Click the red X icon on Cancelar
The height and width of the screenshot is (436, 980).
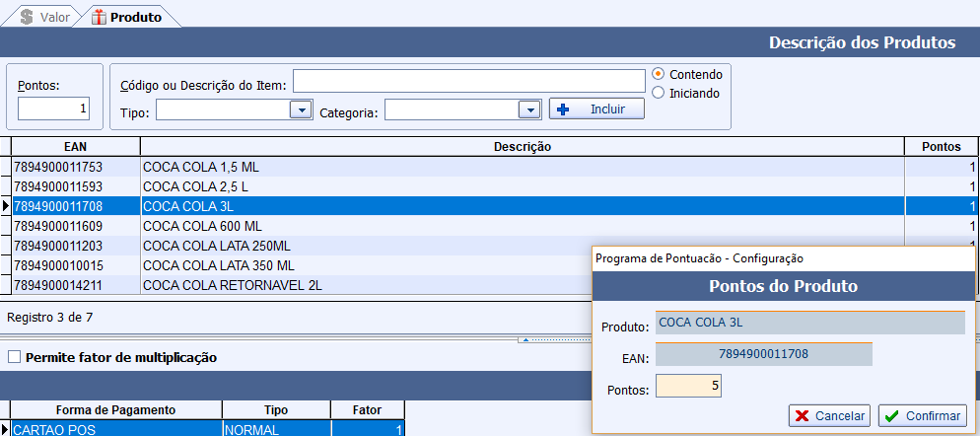pyautogui.click(x=803, y=415)
